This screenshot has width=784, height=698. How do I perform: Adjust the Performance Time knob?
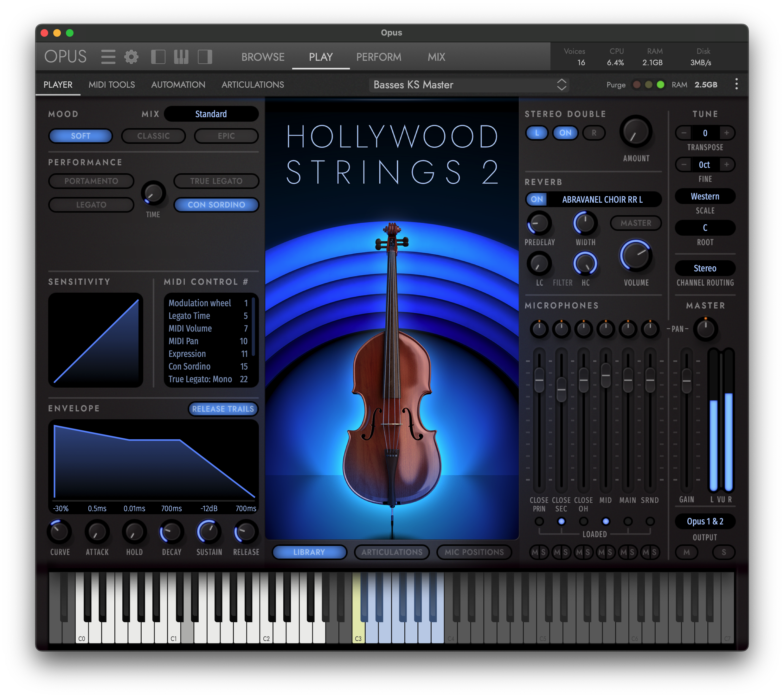[153, 193]
